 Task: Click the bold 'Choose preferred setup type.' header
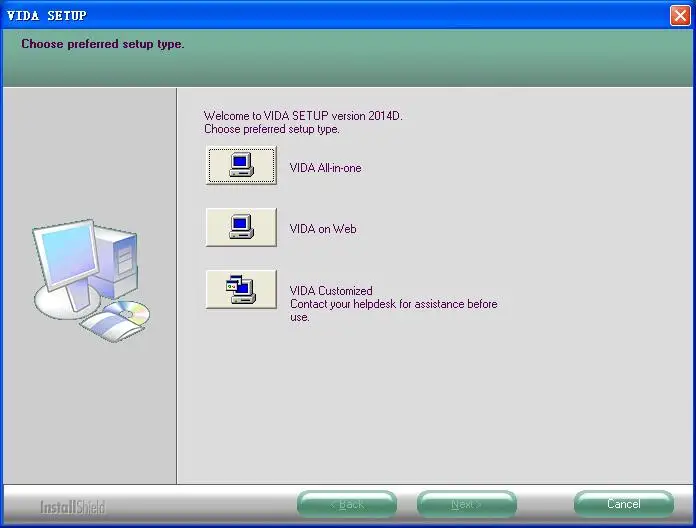click(x=103, y=44)
